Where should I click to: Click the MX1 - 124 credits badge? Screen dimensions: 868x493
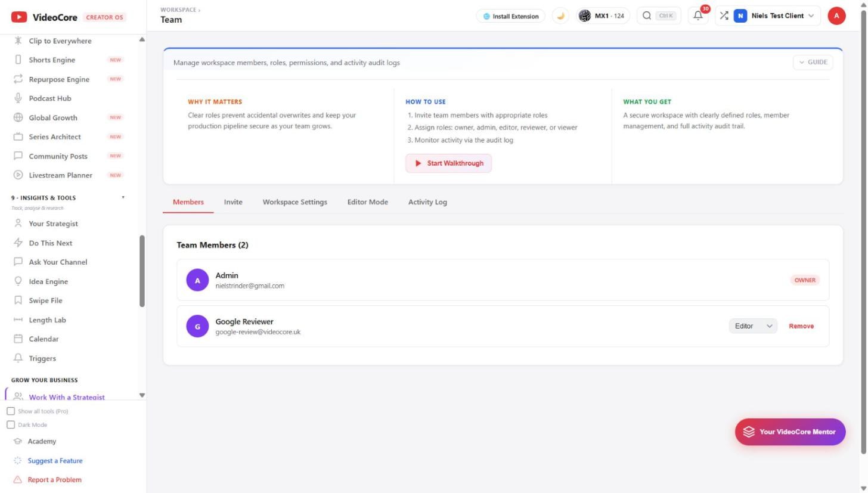point(603,16)
